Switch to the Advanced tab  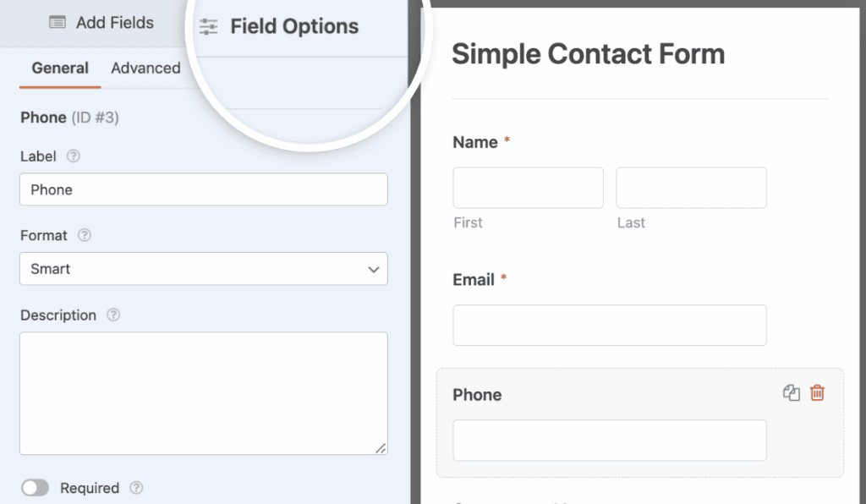(145, 68)
